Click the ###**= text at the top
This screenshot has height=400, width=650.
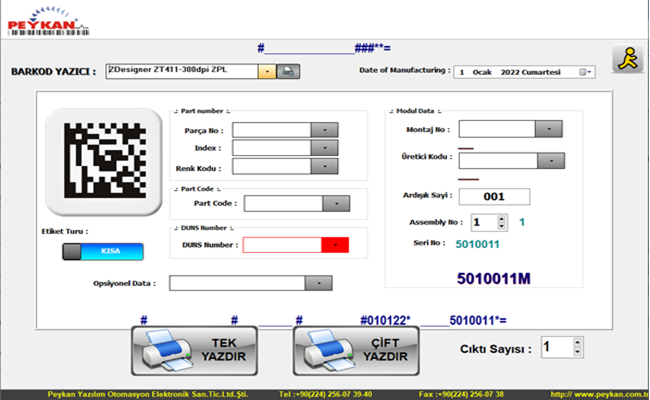[372, 48]
